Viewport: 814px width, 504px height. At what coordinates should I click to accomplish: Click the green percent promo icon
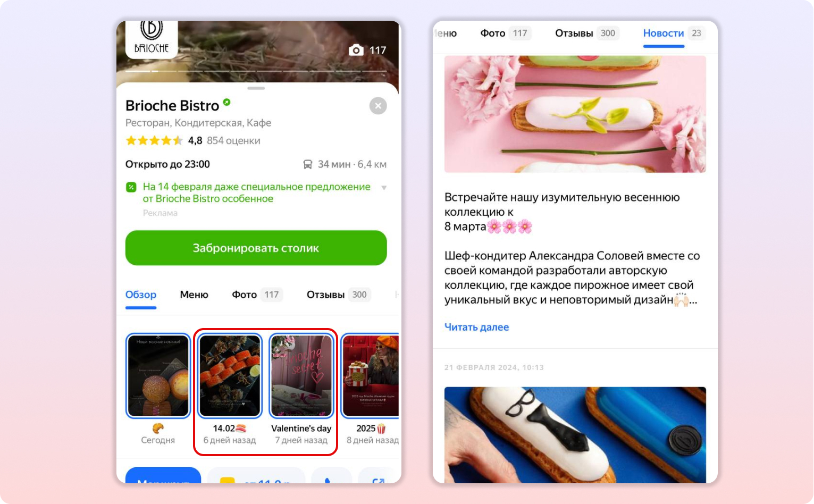131,187
